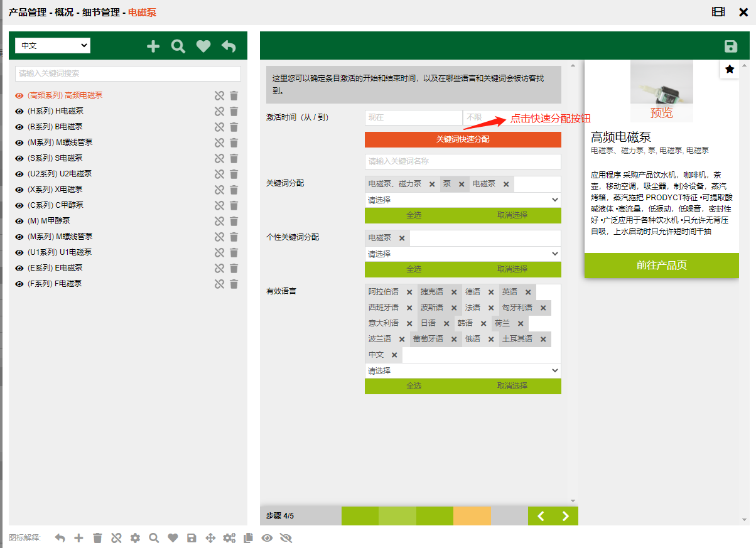Open search via magnifier icon in left header
This screenshot has height=548, width=756.
[178, 46]
